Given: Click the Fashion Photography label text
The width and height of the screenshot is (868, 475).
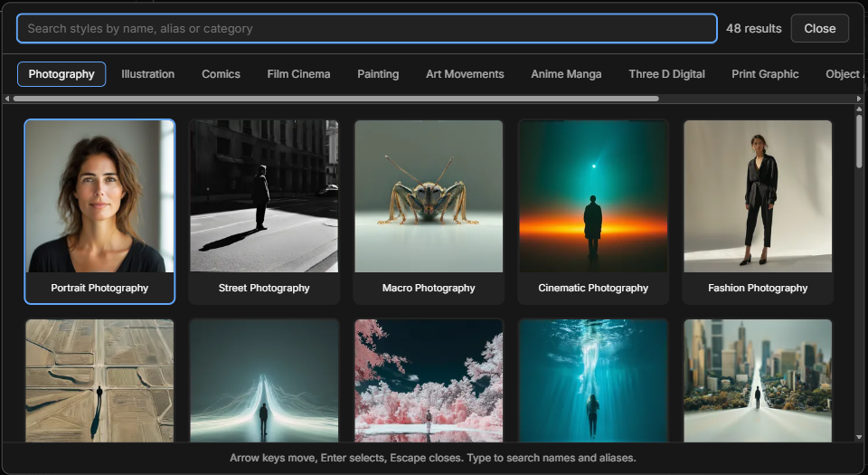Looking at the screenshot, I should click(x=758, y=288).
